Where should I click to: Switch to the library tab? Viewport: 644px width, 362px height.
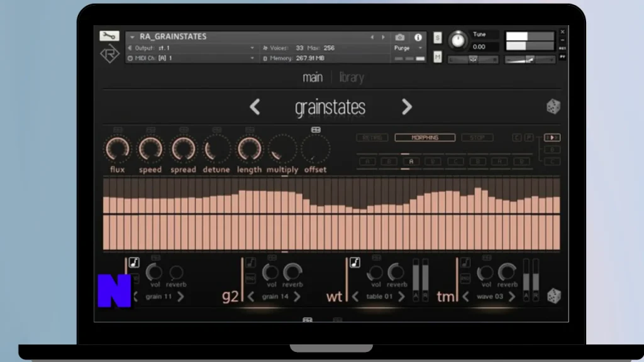pos(352,77)
